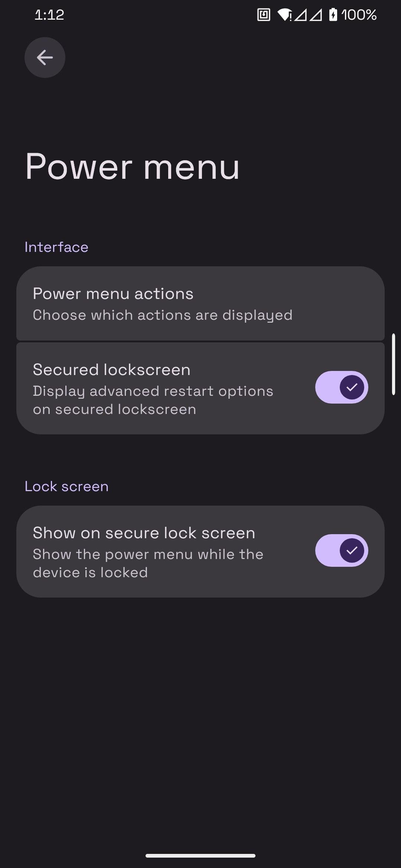Tap the 1:12 clock in status bar

(x=49, y=15)
